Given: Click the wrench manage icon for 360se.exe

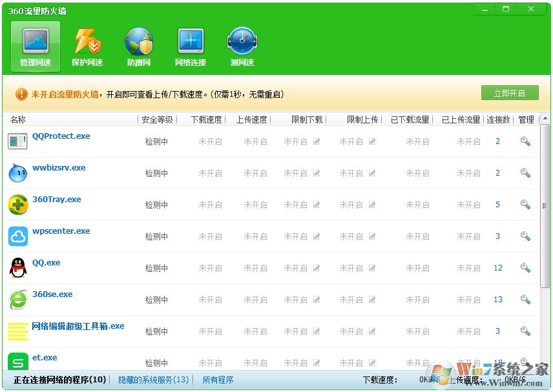Looking at the screenshot, I should [x=525, y=299].
